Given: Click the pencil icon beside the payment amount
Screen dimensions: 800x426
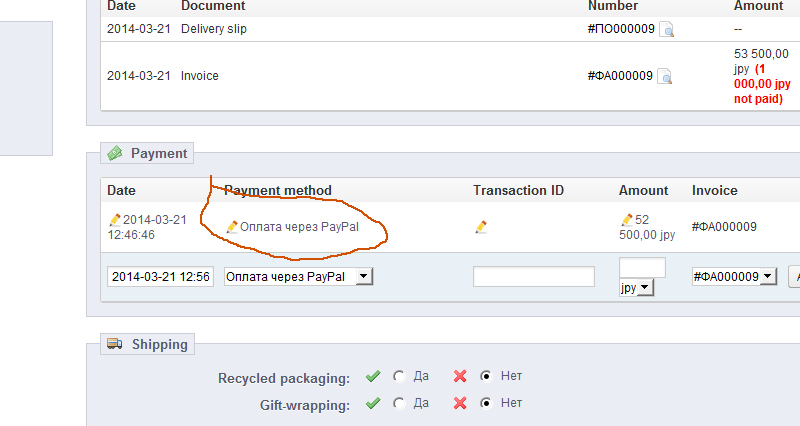Looking at the screenshot, I should [x=627, y=220].
